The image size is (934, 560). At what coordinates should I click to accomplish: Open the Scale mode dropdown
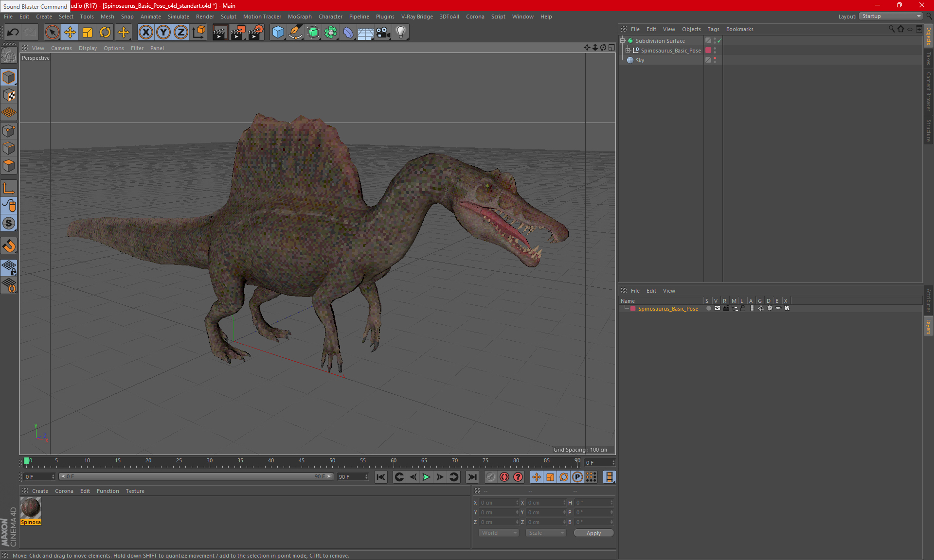coord(545,533)
